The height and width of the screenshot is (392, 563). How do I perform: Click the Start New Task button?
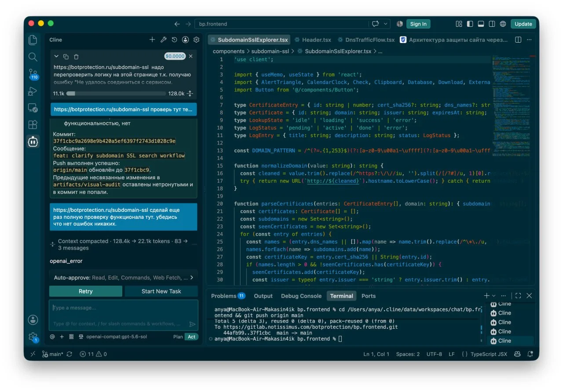tap(161, 291)
